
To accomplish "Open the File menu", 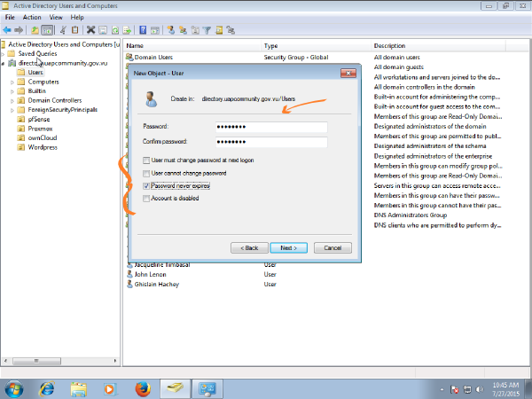I will click(x=10, y=18).
